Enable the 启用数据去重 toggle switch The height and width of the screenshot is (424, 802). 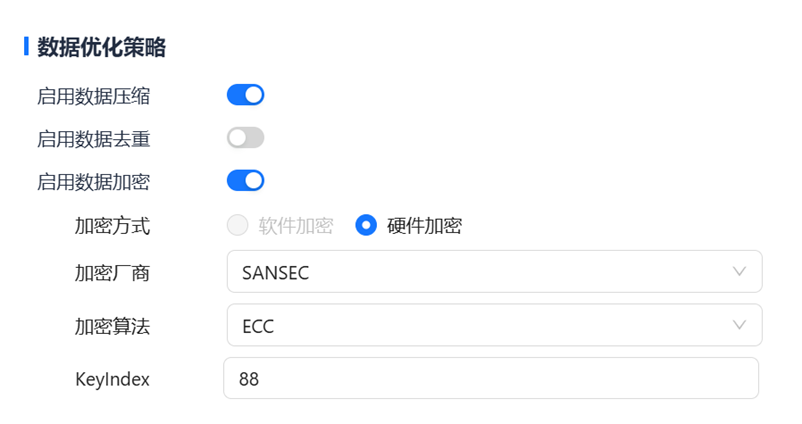pyautogui.click(x=245, y=138)
